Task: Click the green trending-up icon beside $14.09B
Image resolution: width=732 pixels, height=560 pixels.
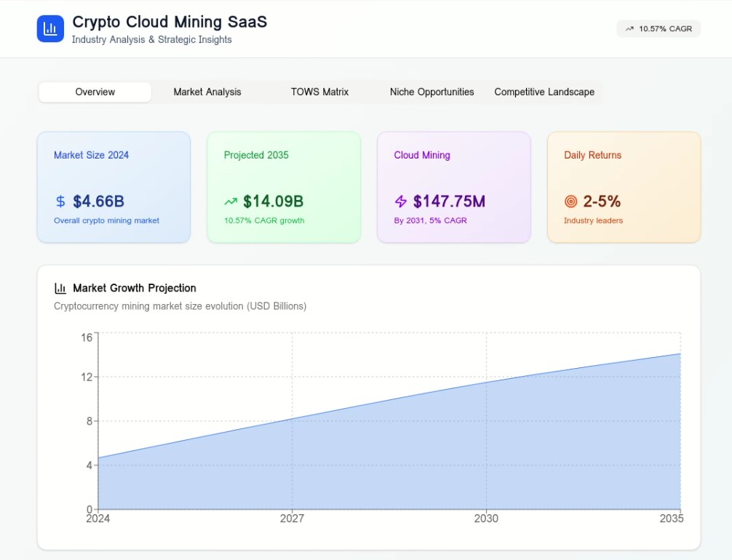Action: point(231,201)
